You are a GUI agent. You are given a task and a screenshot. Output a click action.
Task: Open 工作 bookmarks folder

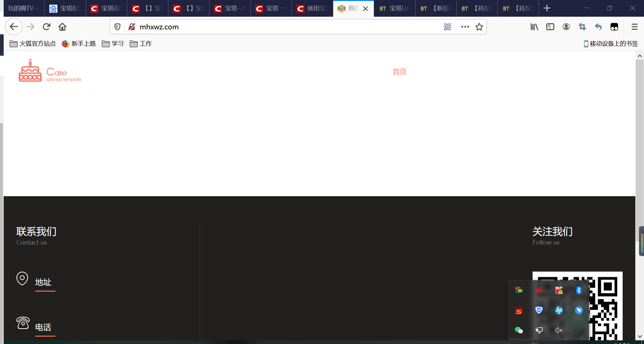tap(141, 44)
